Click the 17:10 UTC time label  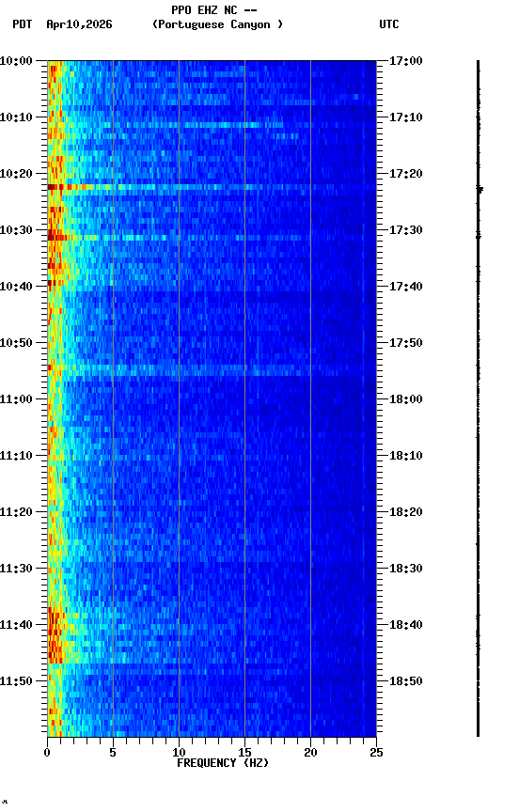coord(406,117)
